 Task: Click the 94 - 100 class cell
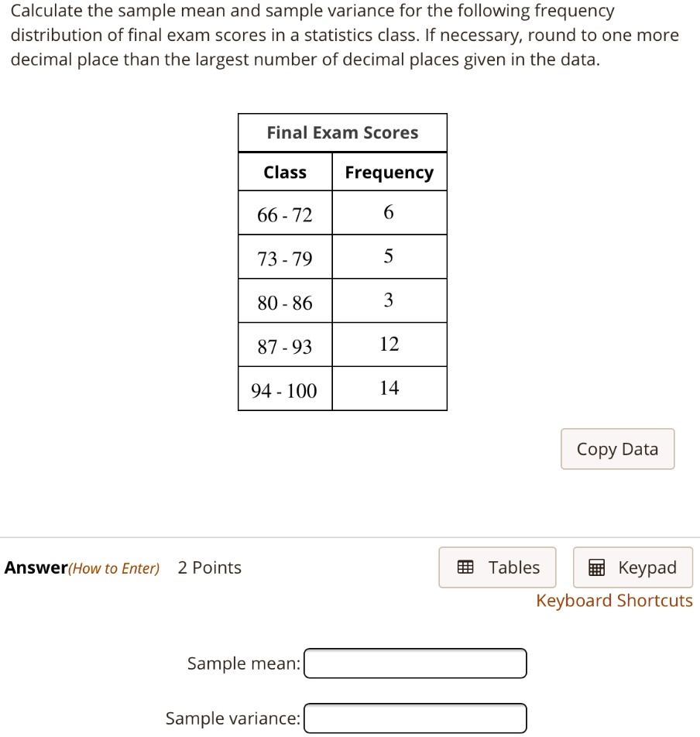[285, 390]
